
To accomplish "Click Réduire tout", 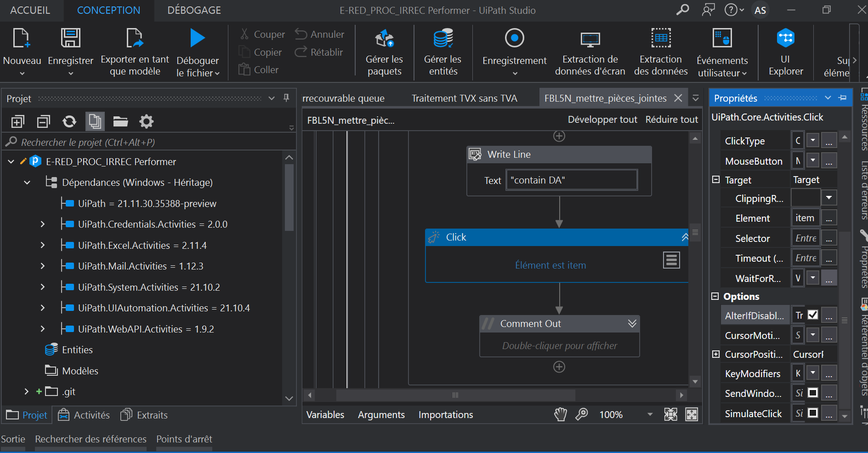I will point(672,120).
